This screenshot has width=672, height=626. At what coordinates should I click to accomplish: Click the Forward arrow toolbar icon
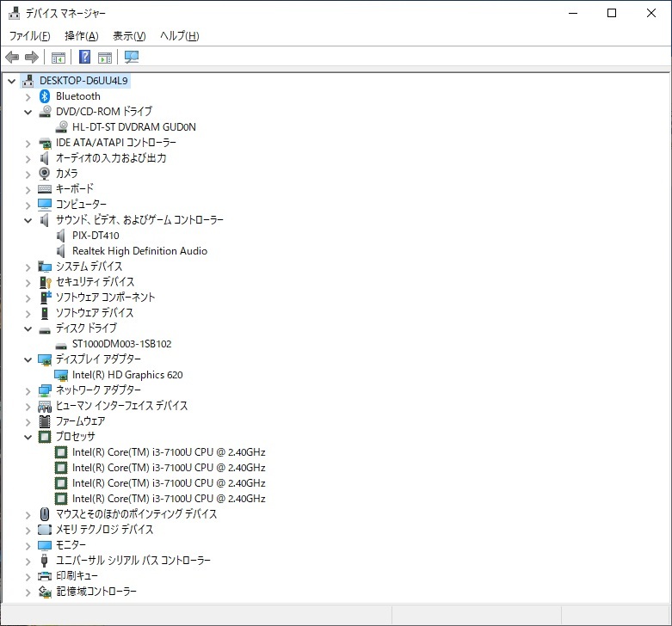coord(32,58)
